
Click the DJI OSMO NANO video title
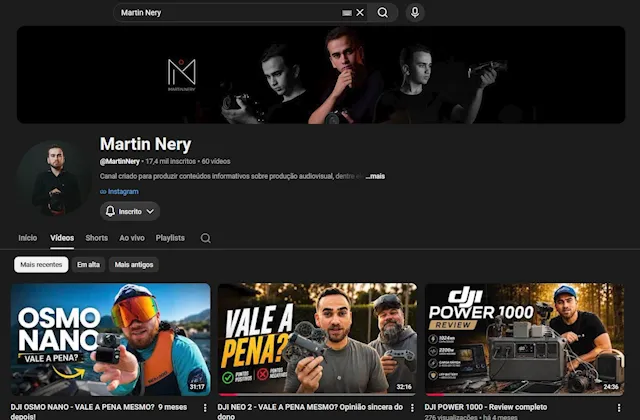tap(99, 411)
